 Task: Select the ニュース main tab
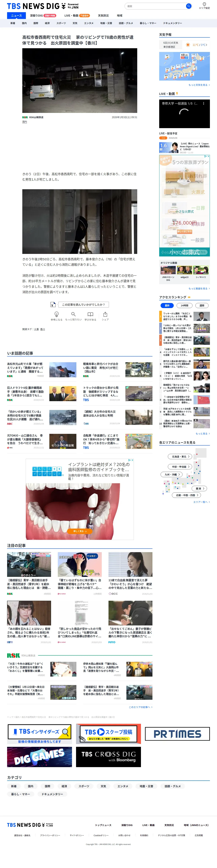[x=17, y=16]
